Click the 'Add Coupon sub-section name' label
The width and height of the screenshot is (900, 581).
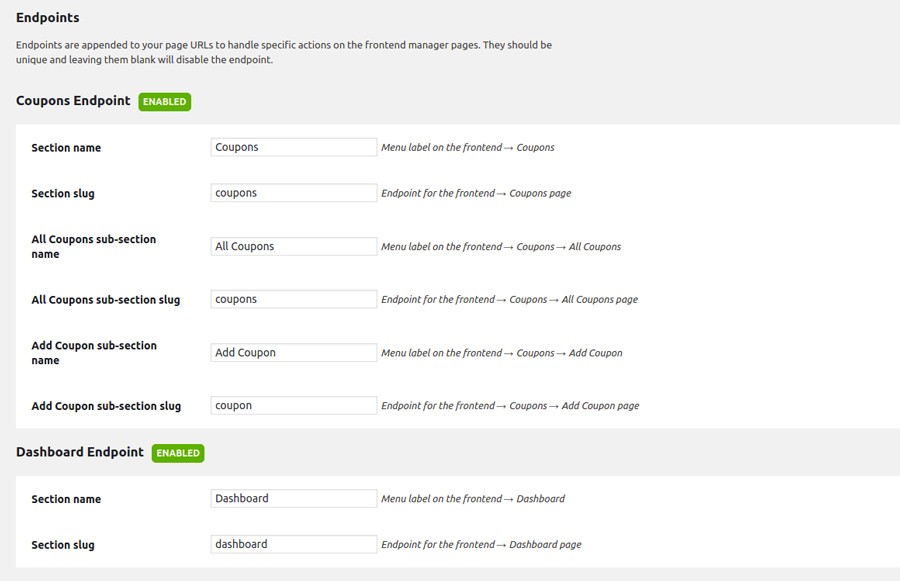[93, 353]
